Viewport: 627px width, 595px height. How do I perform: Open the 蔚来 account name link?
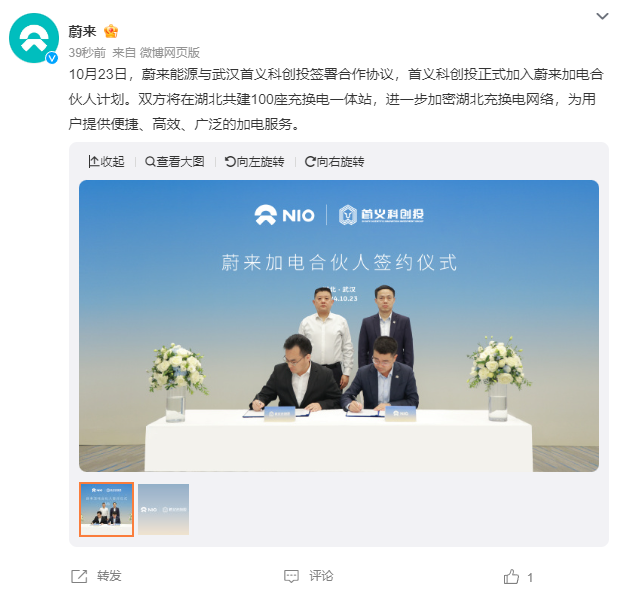(82, 31)
